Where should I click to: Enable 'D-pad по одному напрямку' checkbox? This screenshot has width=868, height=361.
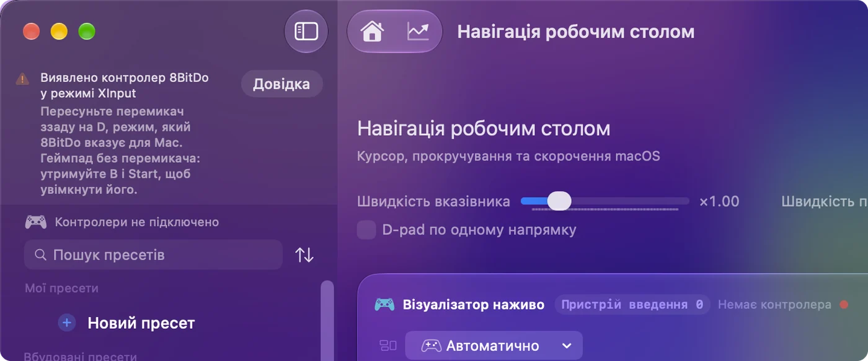pyautogui.click(x=366, y=230)
